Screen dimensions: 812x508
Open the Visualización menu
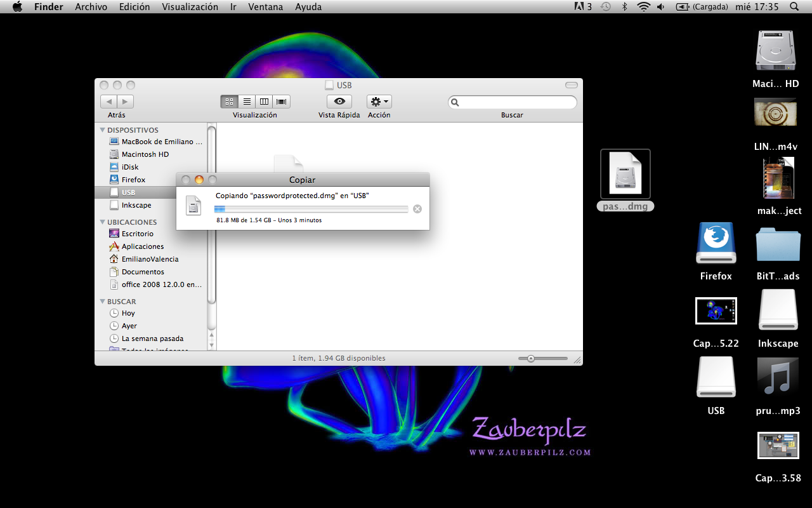[190, 7]
